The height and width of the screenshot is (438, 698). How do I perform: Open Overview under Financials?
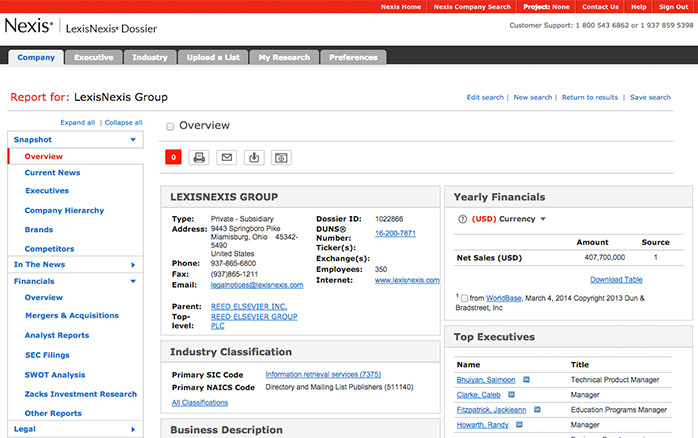pyautogui.click(x=44, y=297)
